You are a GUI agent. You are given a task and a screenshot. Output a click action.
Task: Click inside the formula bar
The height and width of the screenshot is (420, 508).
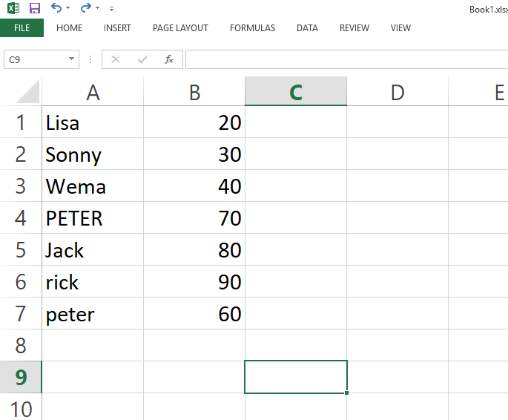pos(346,59)
